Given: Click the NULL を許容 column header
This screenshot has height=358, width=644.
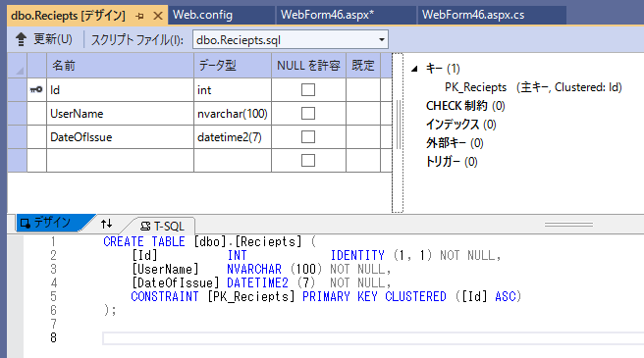Looking at the screenshot, I should [308, 66].
